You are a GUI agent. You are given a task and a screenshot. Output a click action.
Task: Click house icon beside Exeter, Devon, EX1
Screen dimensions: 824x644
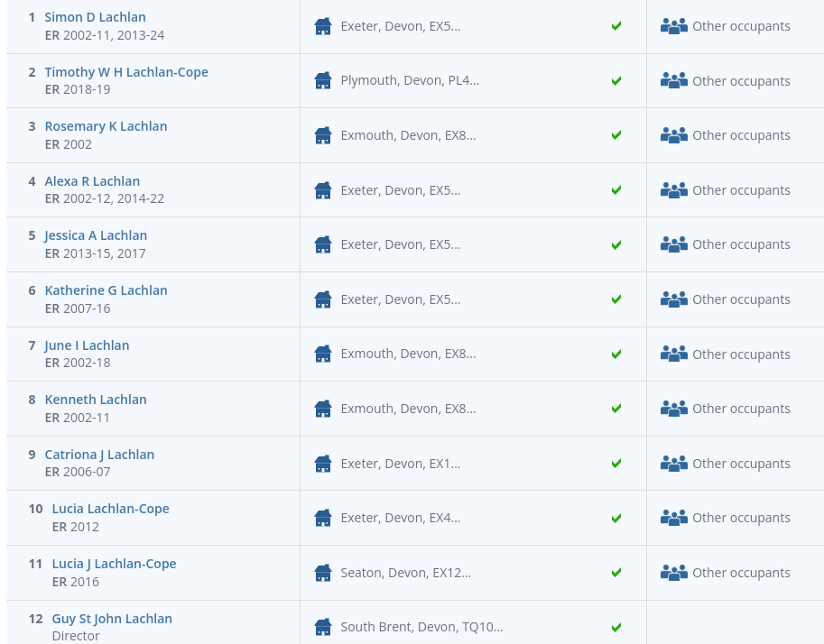[x=323, y=464]
